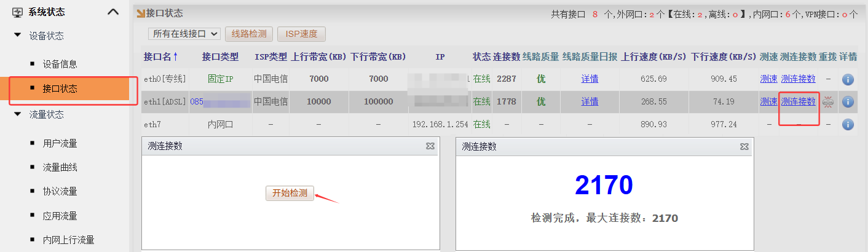This screenshot has width=868, height=252.
Task: Open the 所有在线接口 dropdown
Action: (x=184, y=34)
